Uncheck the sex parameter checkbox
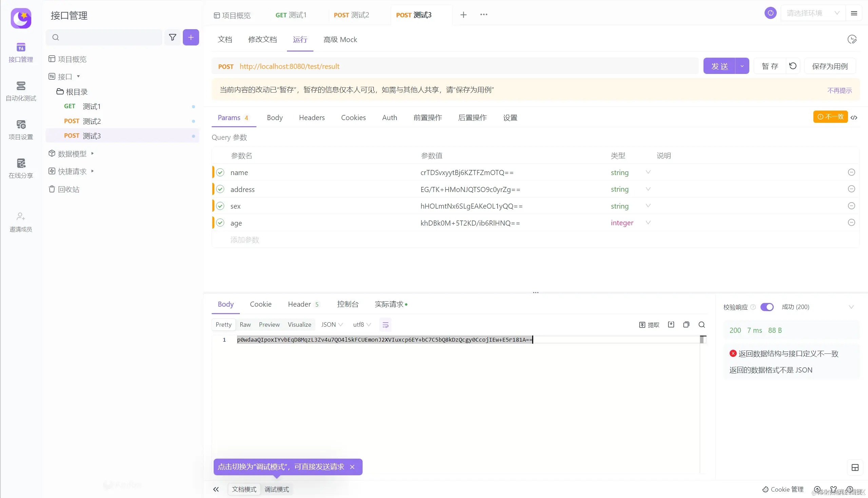The height and width of the screenshot is (498, 868). pyautogui.click(x=220, y=206)
